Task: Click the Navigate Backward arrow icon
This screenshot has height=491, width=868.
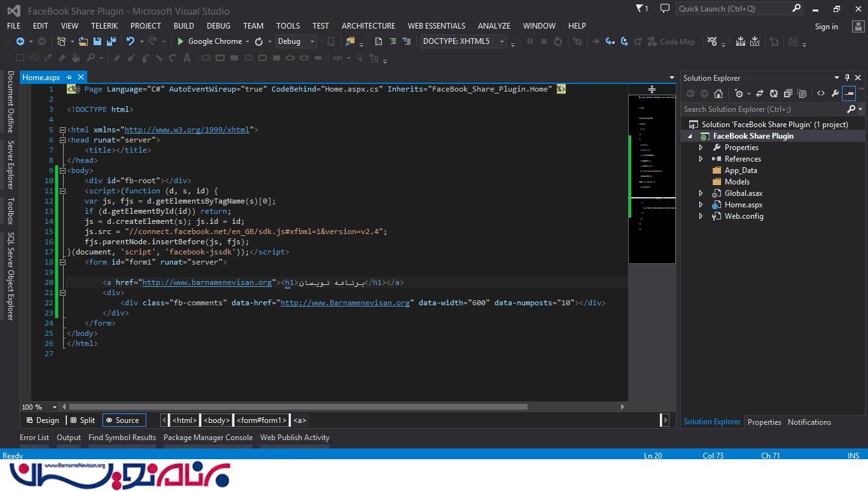Action: click(20, 41)
